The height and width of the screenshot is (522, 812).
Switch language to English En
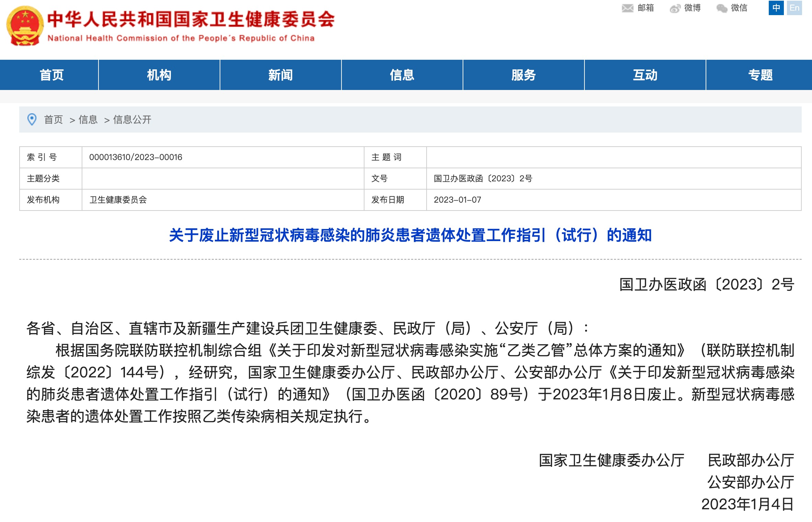tap(794, 8)
